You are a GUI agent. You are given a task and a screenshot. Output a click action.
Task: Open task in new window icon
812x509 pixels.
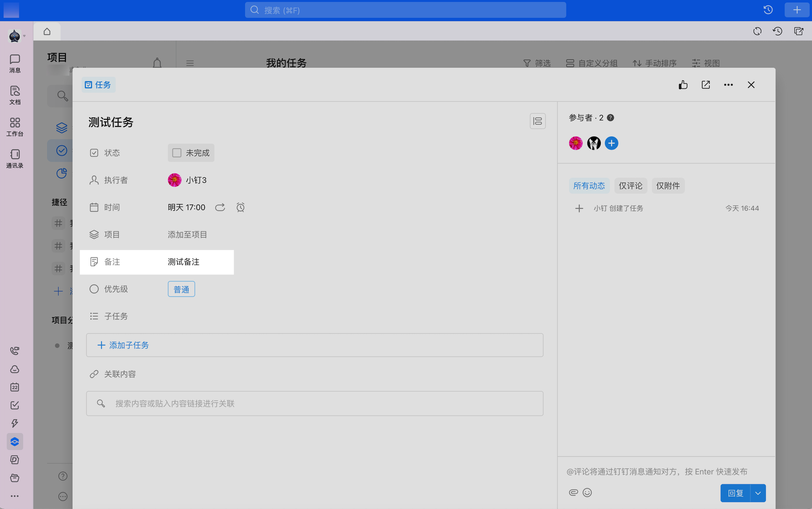click(705, 85)
